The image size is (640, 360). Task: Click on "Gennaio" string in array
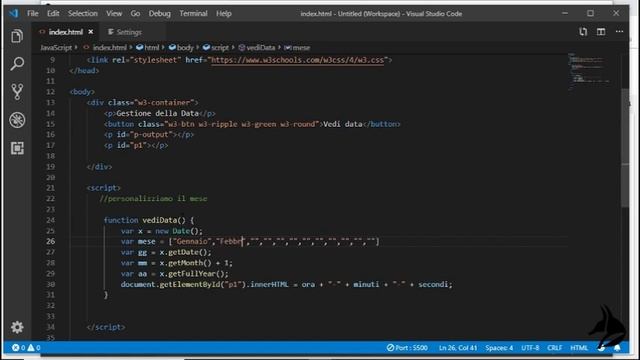191,241
